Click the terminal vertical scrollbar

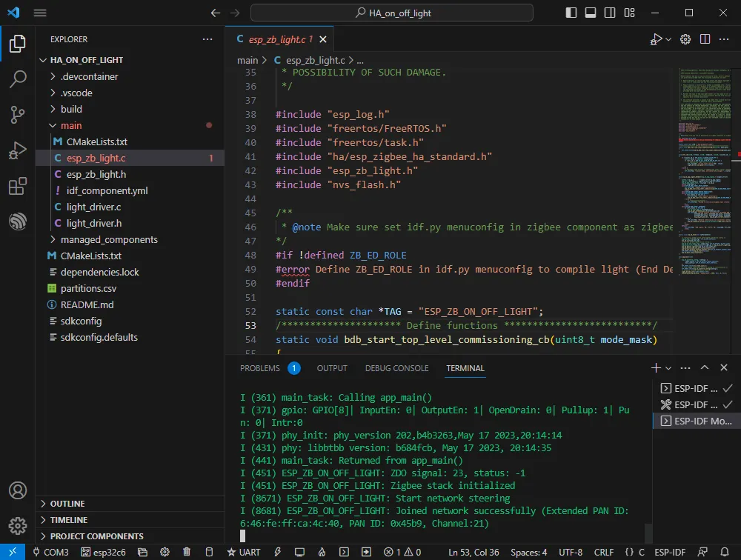[648, 533]
